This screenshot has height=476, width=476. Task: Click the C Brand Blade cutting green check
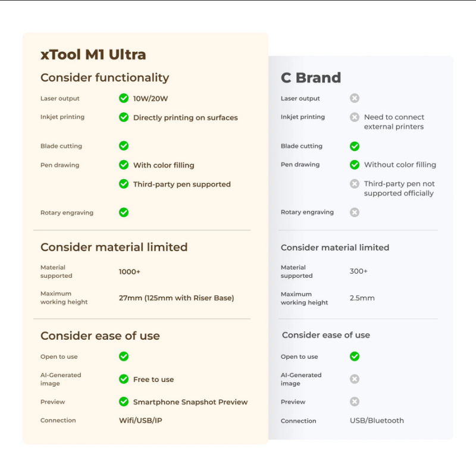[355, 146]
